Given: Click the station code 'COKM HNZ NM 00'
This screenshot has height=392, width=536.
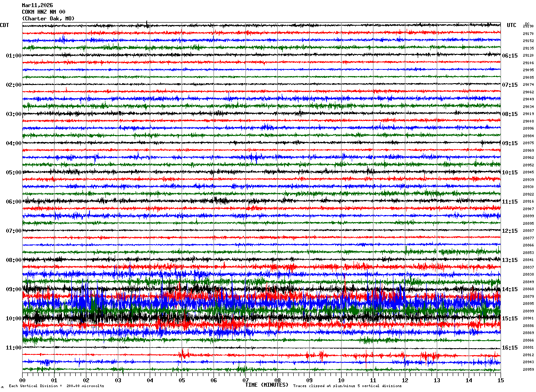Looking at the screenshot, I should click(x=43, y=12).
